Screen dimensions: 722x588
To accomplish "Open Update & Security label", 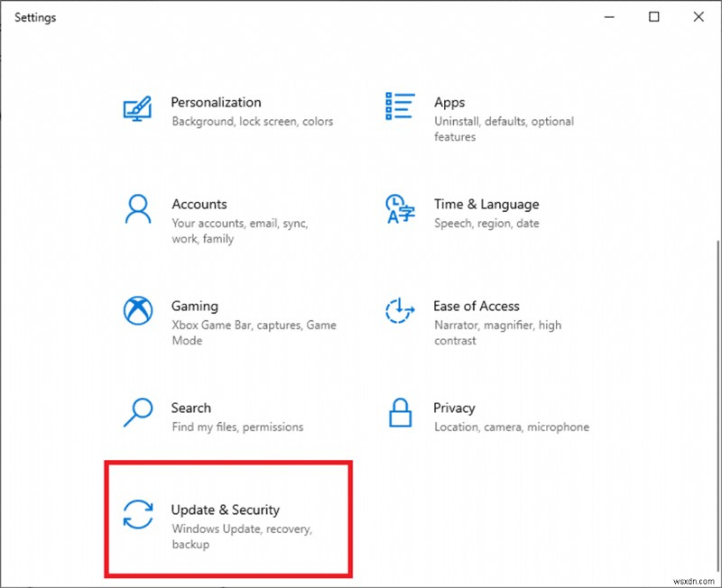I will (226, 510).
